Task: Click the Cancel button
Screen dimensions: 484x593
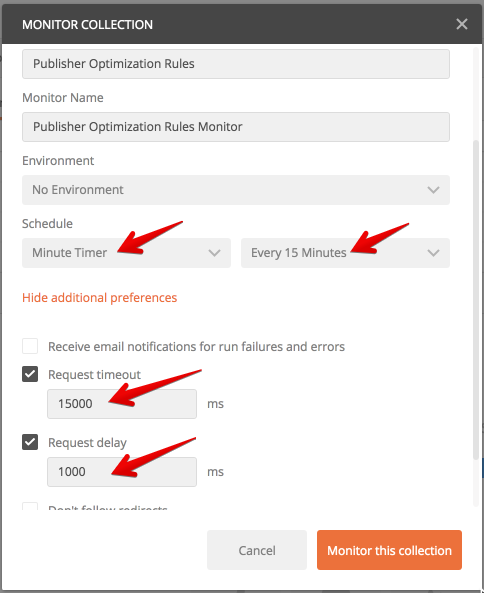Action: [x=257, y=550]
